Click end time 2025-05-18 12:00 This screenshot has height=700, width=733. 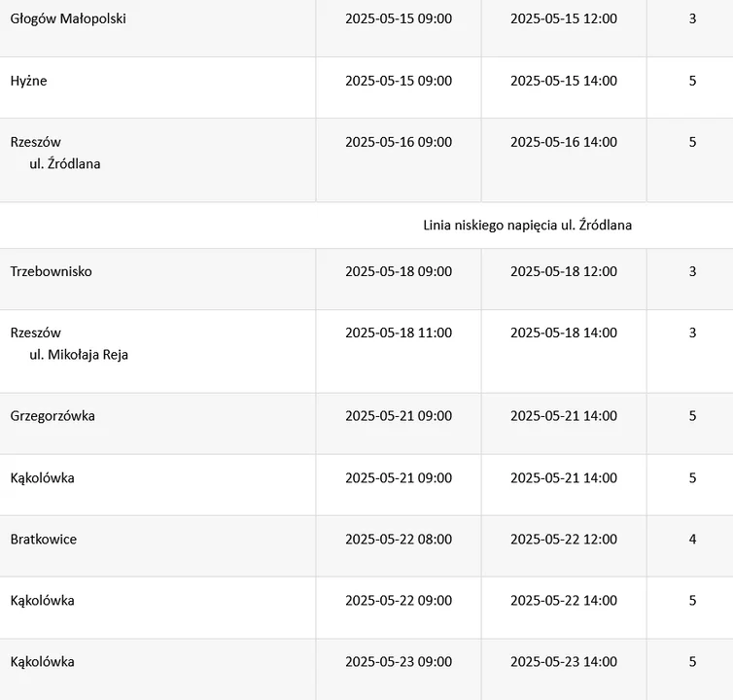564,271
